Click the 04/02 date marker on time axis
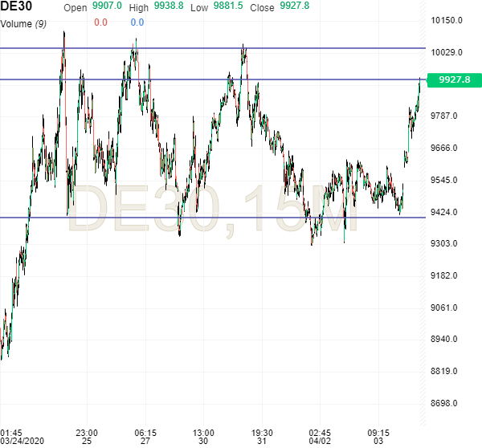 click(x=320, y=441)
